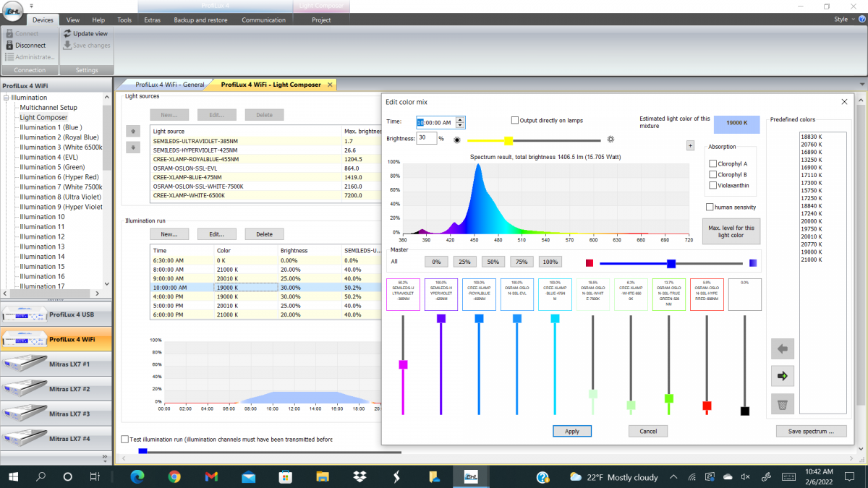Increase time with spinner up arrow
This screenshot has height=488, width=868.
click(461, 119)
